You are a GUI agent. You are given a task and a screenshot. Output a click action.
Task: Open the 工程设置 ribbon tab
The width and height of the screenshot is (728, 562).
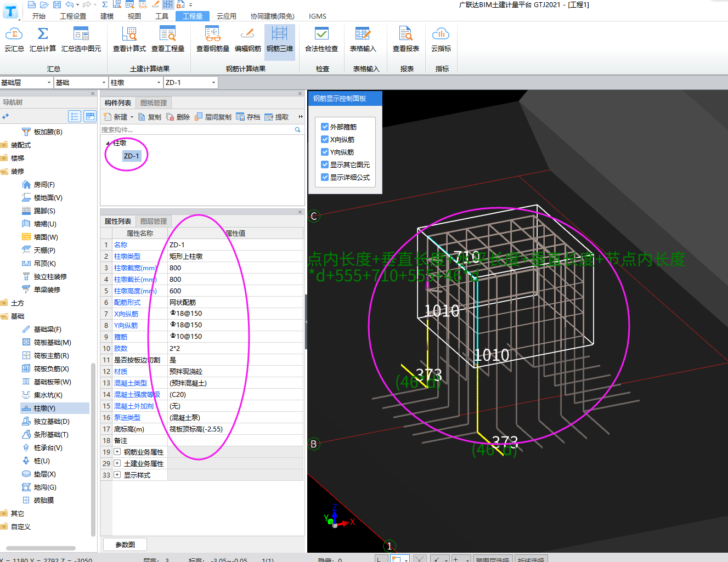point(73,16)
